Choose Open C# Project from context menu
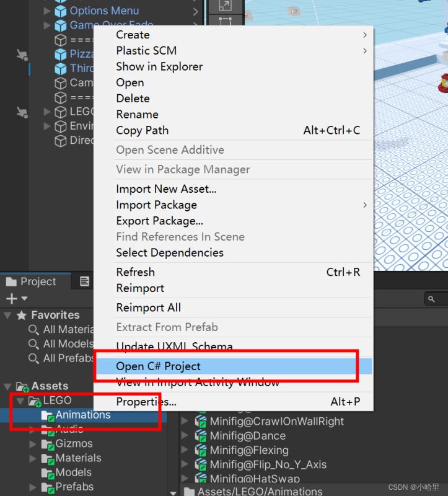 (158, 366)
